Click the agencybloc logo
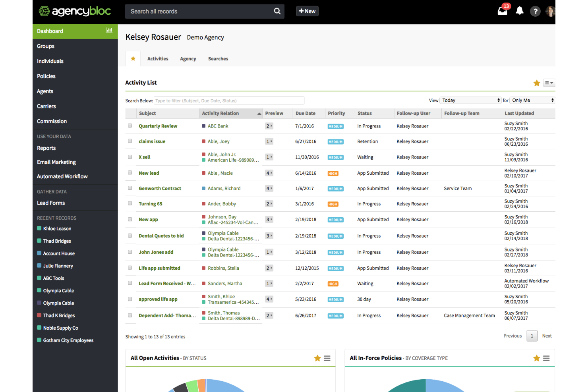 (x=75, y=11)
